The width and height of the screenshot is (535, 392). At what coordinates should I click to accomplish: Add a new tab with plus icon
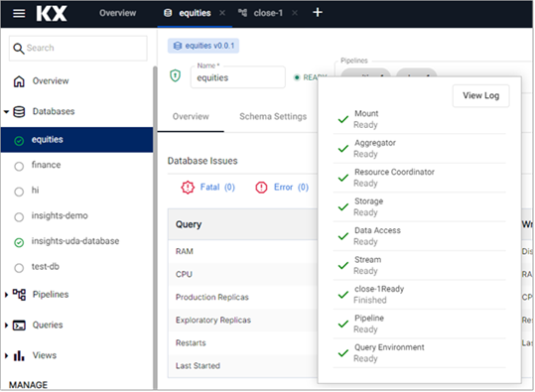(318, 13)
